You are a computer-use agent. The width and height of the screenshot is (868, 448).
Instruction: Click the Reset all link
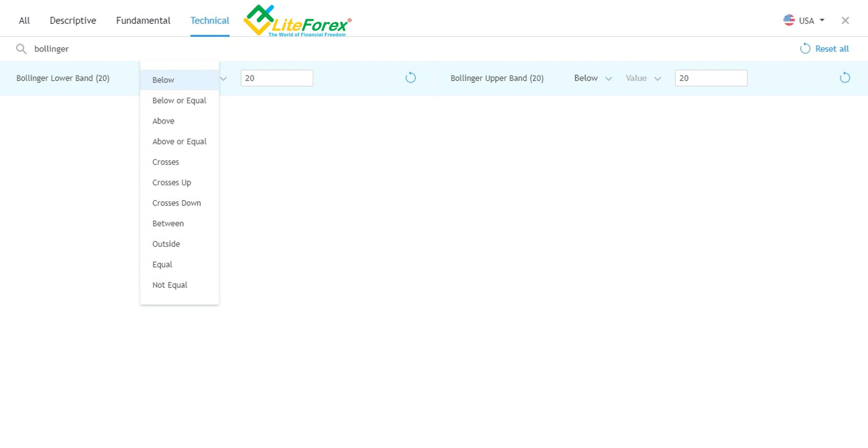pyautogui.click(x=832, y=48)
